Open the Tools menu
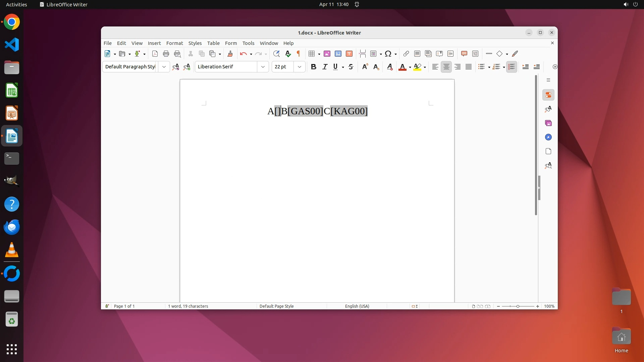 [x=248, y=43]
